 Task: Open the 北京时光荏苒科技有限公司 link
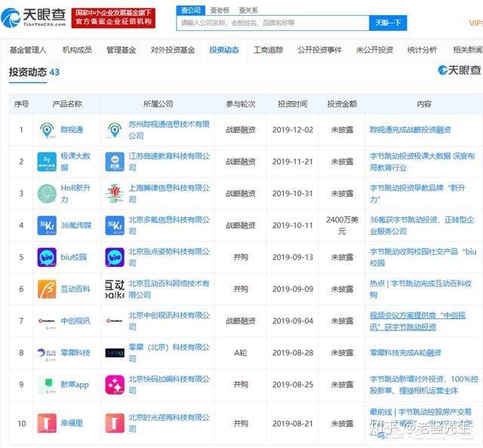point(169,423)
